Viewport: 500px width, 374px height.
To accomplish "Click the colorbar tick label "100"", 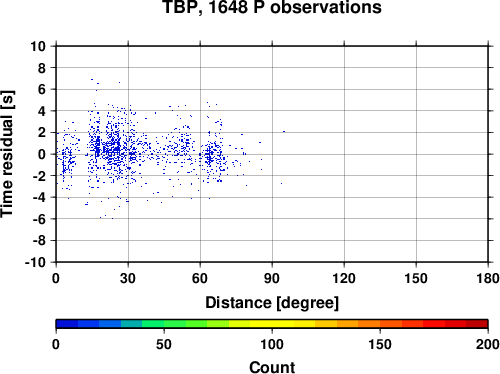I will pyautogui.click(x=272, y=344).
